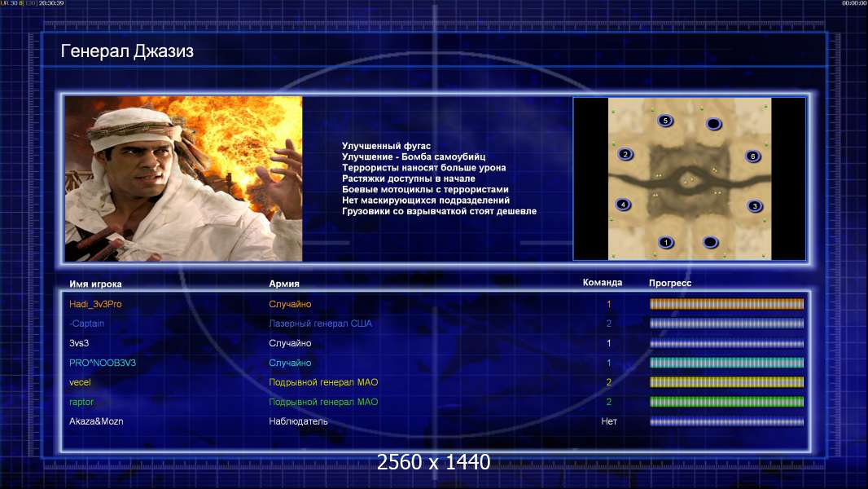Click Hadi_3v3Pro's orange progress bar
This screenshot has height=489, width=868.
[726, 304]
